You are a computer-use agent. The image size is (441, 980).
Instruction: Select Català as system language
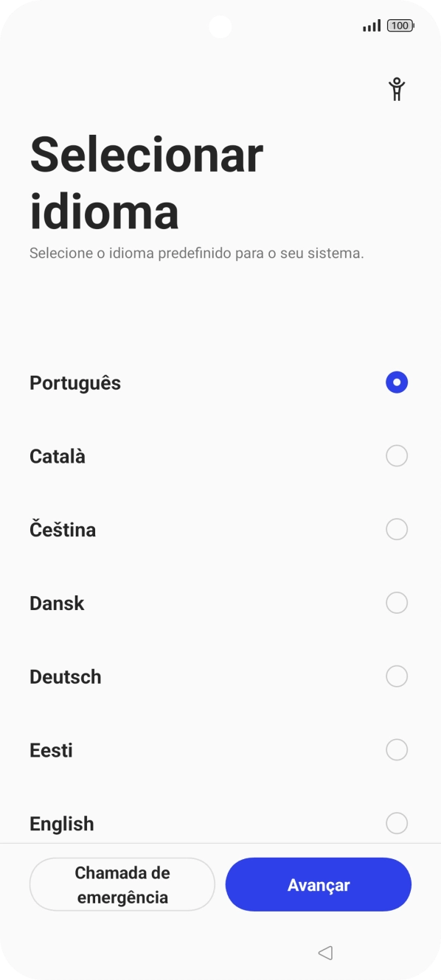click(x=397, y=455)
